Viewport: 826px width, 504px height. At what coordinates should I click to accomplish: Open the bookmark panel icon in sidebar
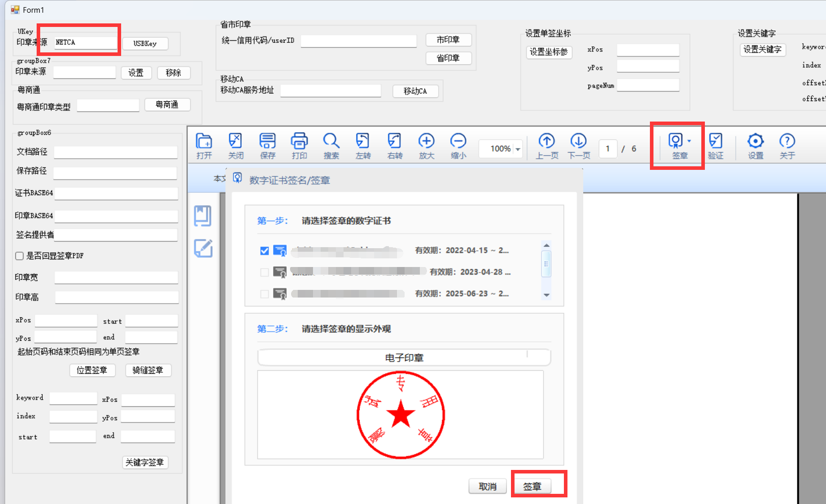[203, 216]
